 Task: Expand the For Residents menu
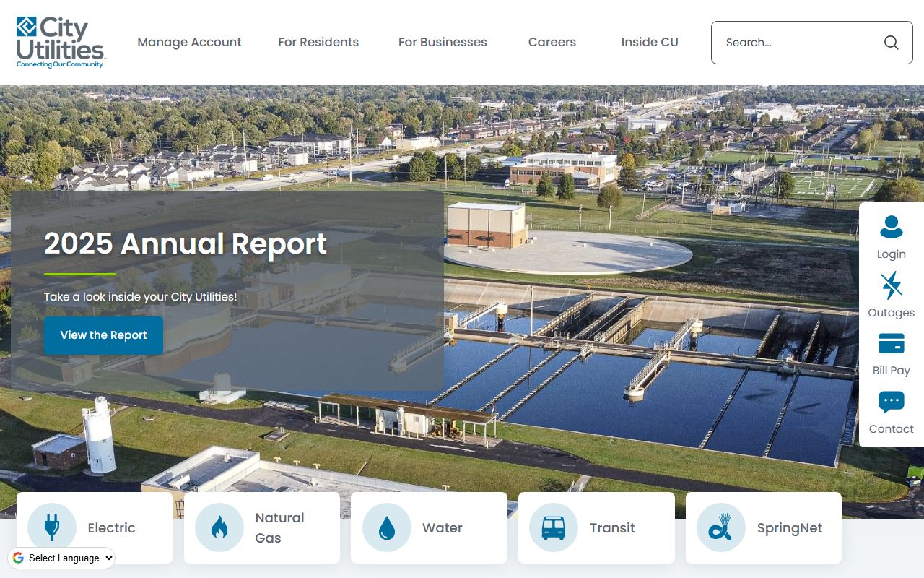point(318,42)
